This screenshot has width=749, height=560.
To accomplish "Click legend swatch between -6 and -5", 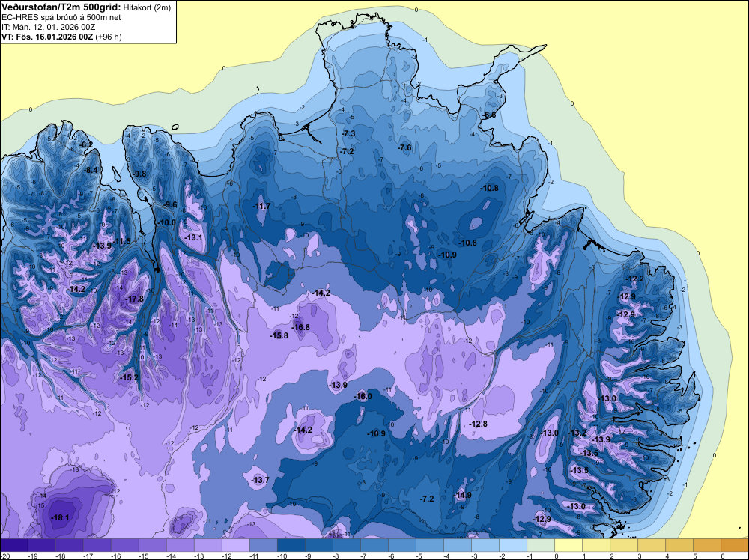I will pyautogui.click(x=401, y=545).
